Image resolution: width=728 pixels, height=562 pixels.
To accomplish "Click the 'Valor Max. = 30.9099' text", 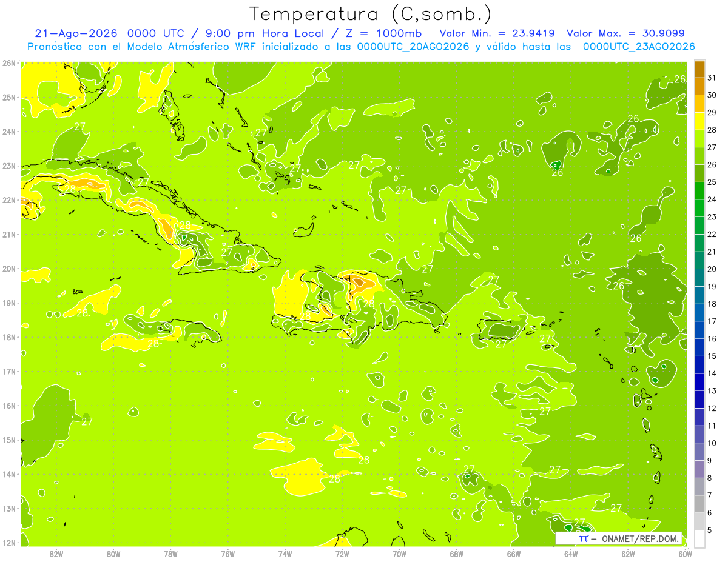I will 626,33.
